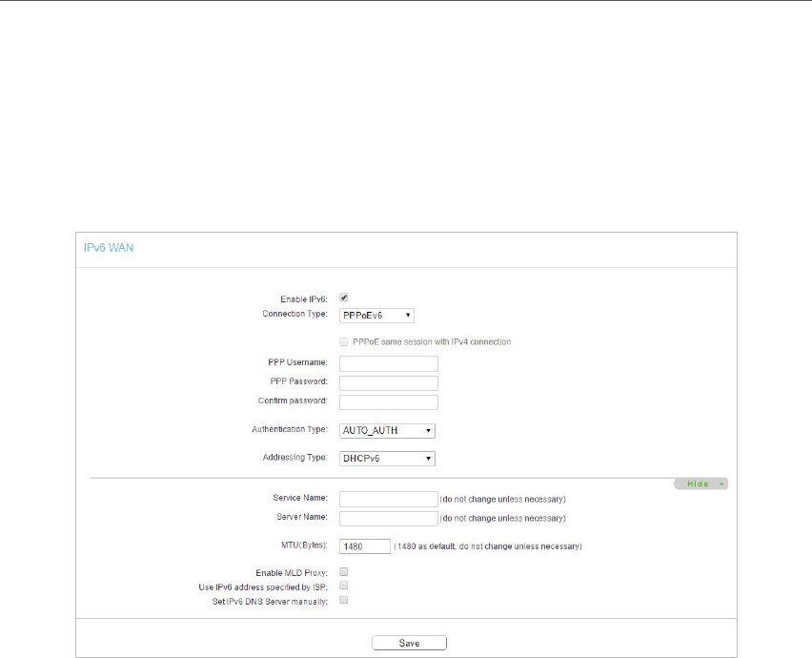
Task: Click the Enable IPv6 label
Action: point(304,298)
